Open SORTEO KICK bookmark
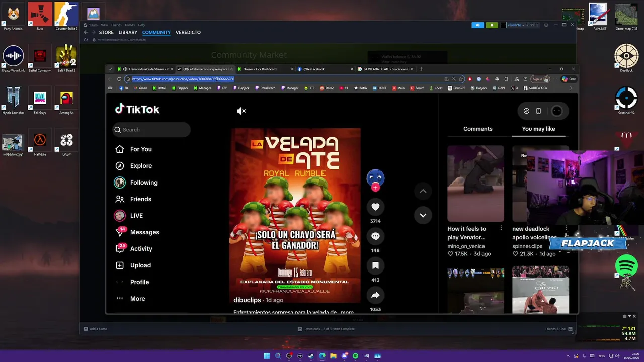Viewport: 644px width, 362px height. [535, 88]
